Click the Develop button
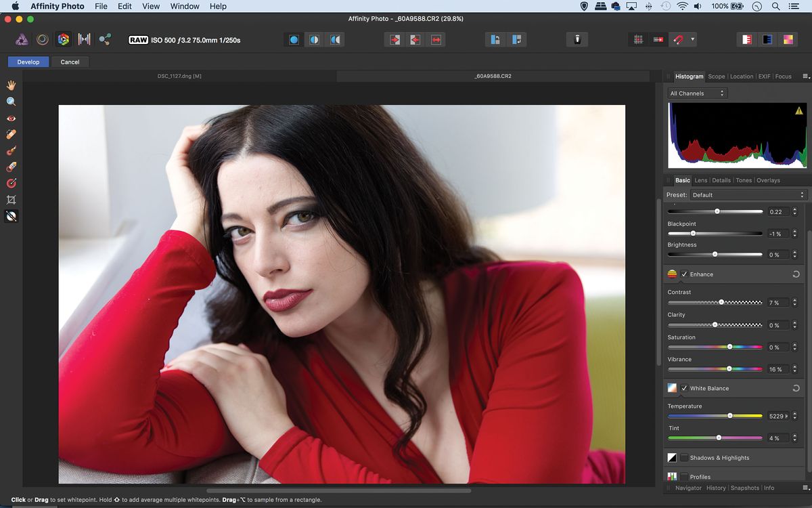 coord(28,62)
